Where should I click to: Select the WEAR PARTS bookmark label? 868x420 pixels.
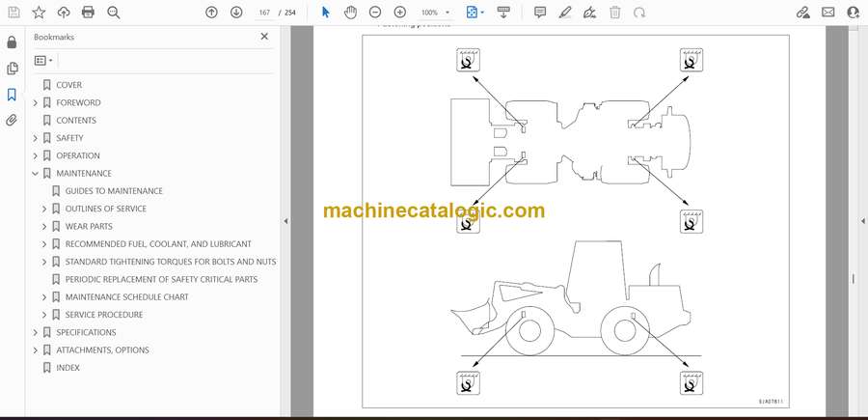(x=89, y=226)
